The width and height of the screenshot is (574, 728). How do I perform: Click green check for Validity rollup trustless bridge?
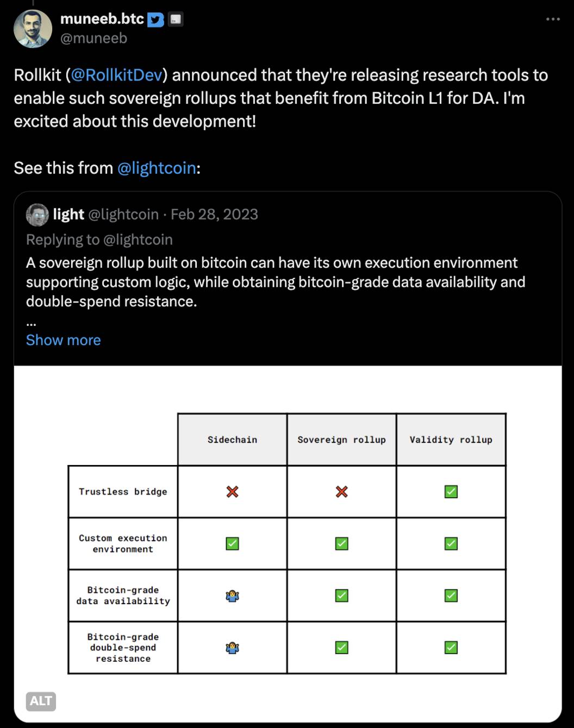(451, 492)
